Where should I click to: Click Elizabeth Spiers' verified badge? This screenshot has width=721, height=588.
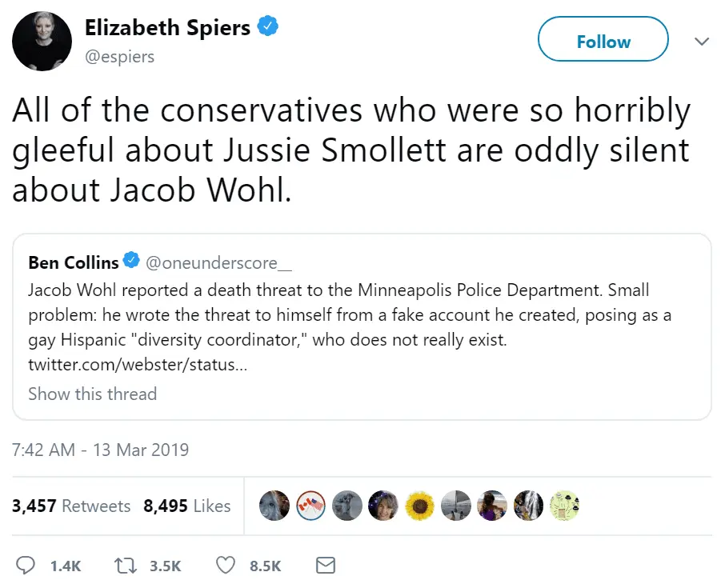click(268, 28)
